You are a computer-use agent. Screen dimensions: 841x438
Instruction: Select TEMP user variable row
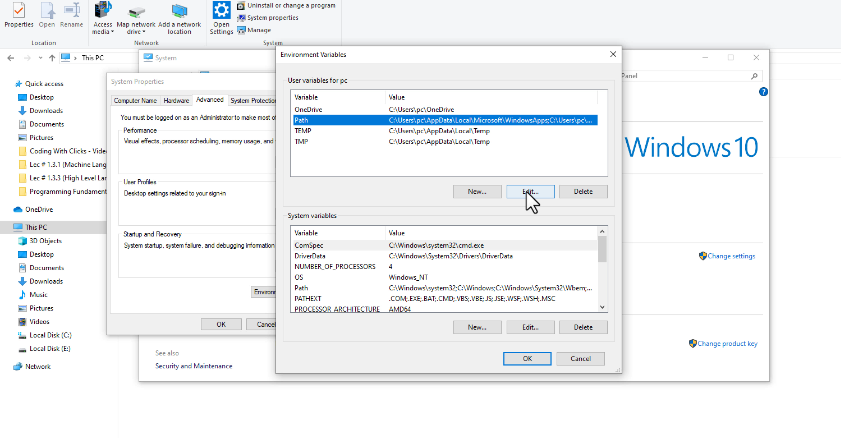click(x=445, y=131)
